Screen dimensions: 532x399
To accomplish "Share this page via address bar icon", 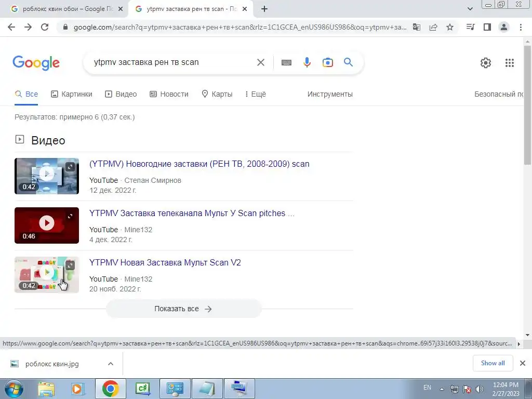I will coord(433,27).
